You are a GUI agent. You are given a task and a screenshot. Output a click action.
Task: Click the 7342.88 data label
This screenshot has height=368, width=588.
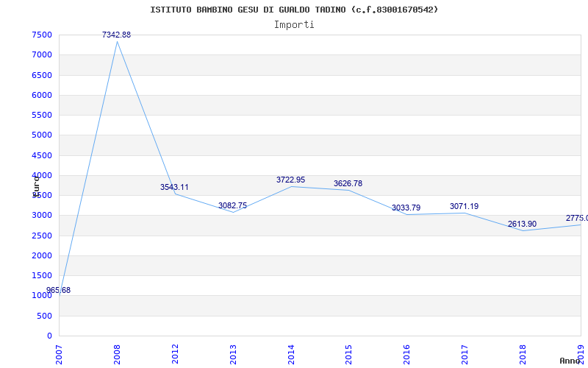tap(117, 35)
